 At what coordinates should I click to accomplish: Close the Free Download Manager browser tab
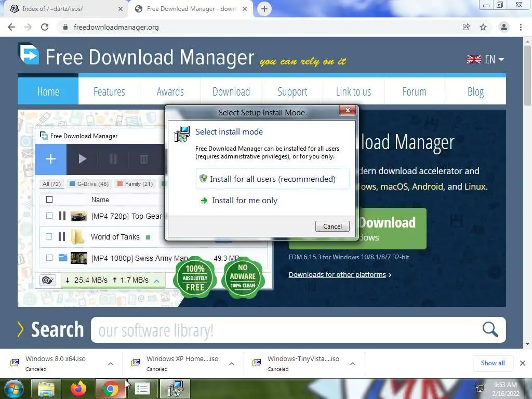(245, 9)
